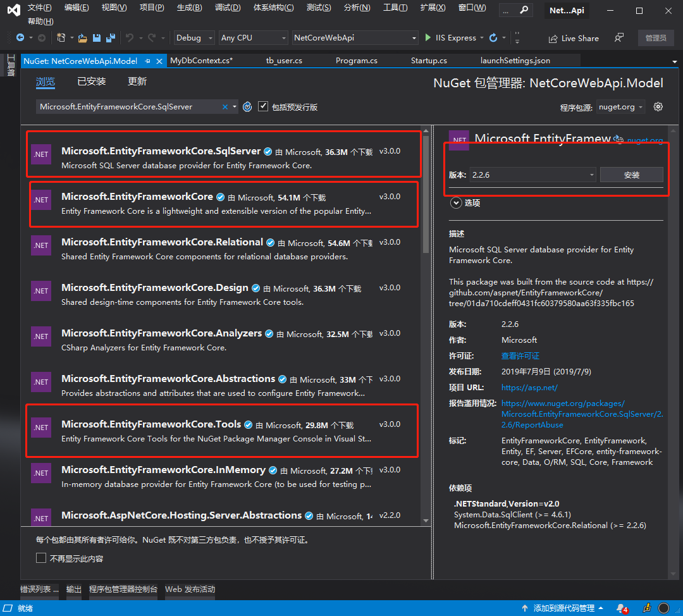Clear the NuGet search box text

tap(225, 107)
